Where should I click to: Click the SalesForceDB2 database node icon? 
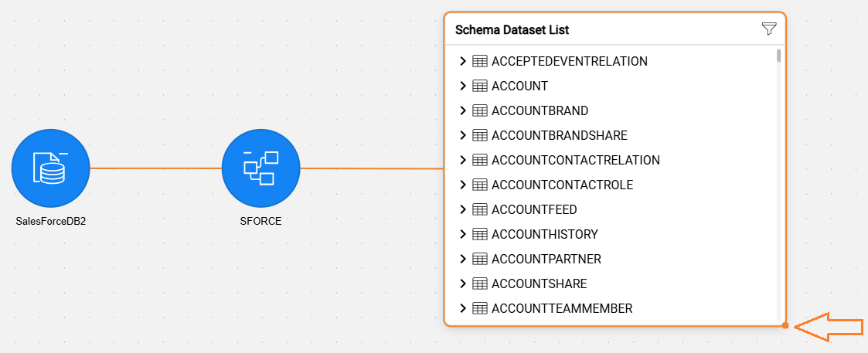50,168
